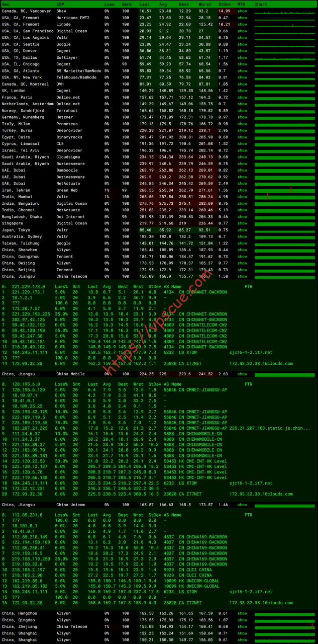Open MTR for Los Angeles Vultr
The width and height of the screenshot is (318, 644).
242,37
